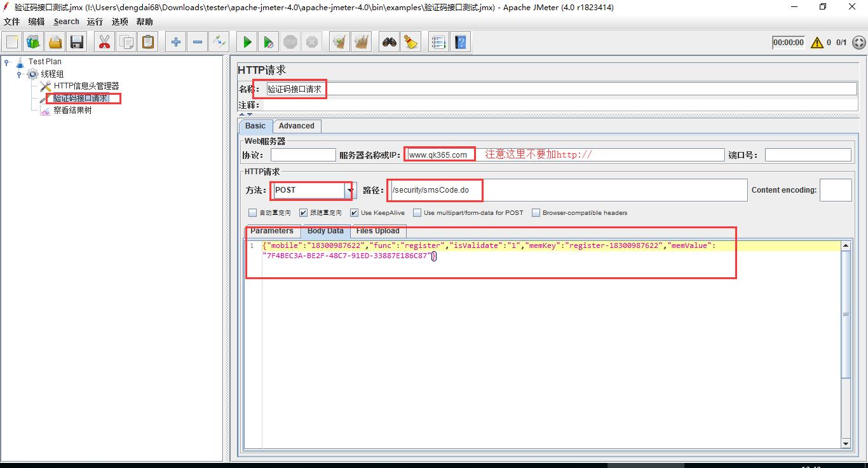Create a new test plan with the New icon

click(x=12, y=42)
